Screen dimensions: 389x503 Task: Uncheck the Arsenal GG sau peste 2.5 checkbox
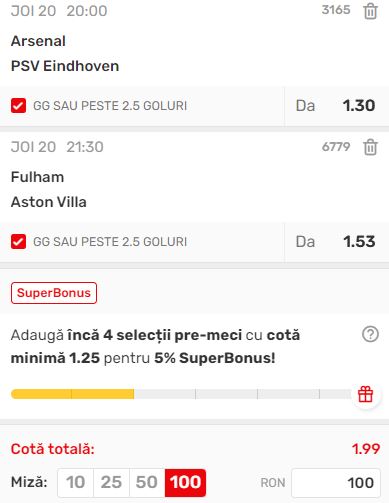18,106
